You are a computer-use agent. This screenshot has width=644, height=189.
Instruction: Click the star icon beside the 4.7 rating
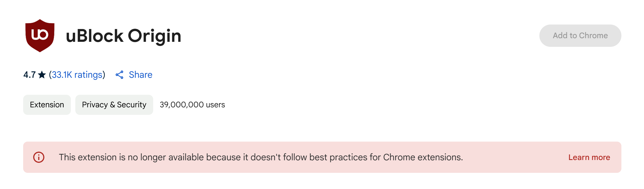click(42, 75)
